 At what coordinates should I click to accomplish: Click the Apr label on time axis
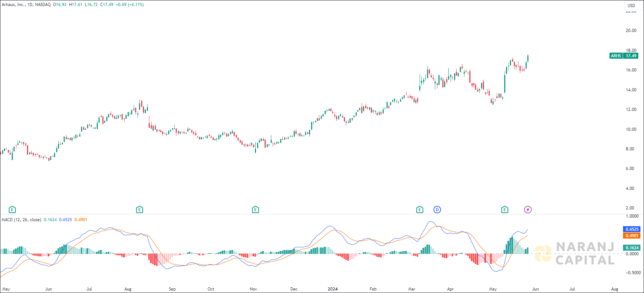[450, 289]
